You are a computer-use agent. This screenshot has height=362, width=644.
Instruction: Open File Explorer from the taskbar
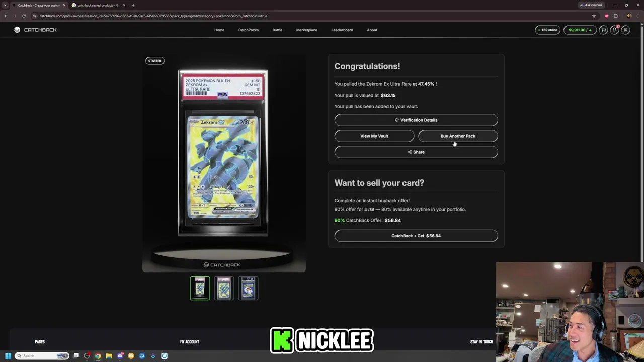[x=109, y=356]
